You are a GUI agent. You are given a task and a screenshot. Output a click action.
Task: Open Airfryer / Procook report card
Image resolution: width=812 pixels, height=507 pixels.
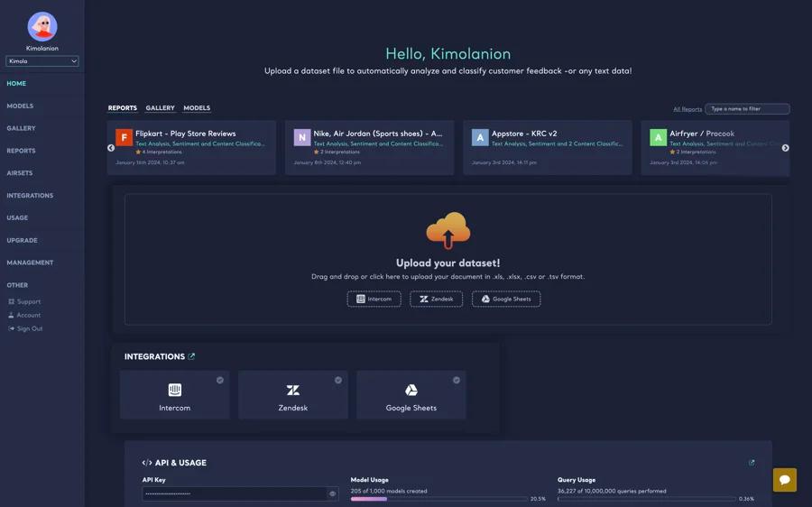pyautogui.click(x=715, y=148)
